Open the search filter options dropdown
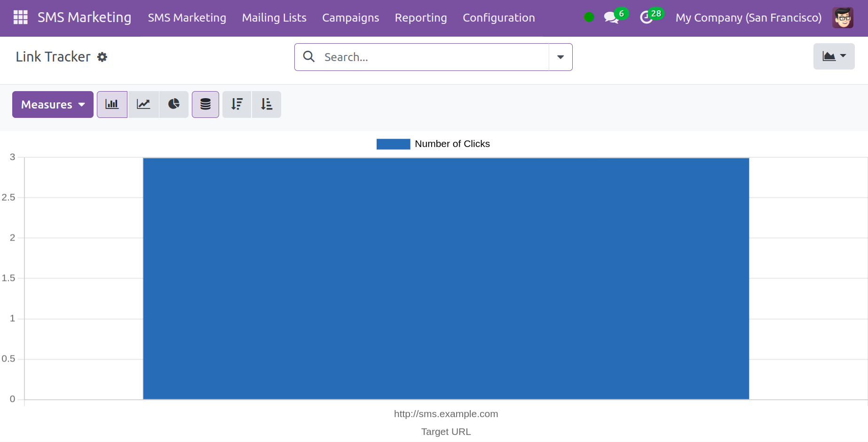 point(560,57)
